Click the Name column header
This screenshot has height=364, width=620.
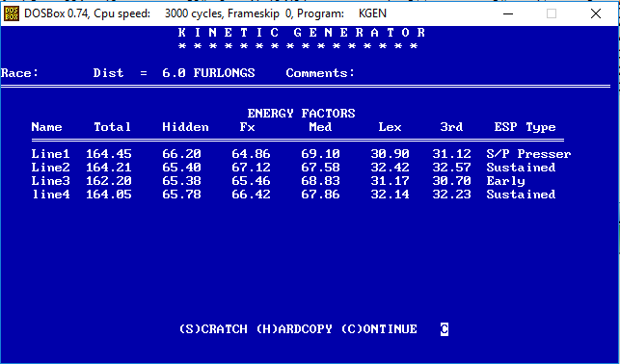pyautogui.click(x=46, y=127)
